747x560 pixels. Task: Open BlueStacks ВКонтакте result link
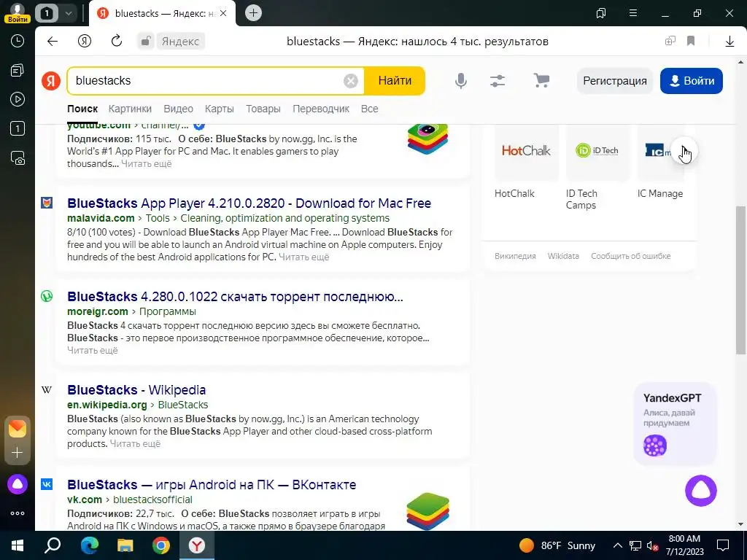coord(212,485)
